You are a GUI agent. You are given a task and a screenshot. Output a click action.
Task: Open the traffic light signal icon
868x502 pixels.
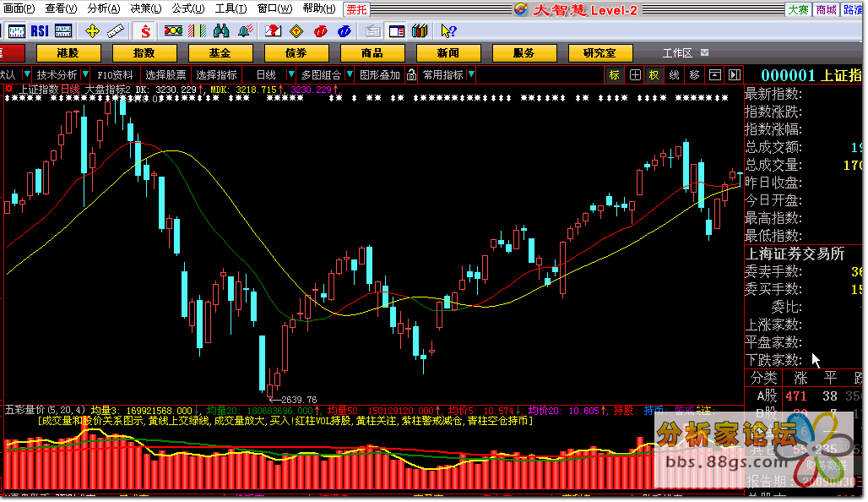tap(173, 31)
